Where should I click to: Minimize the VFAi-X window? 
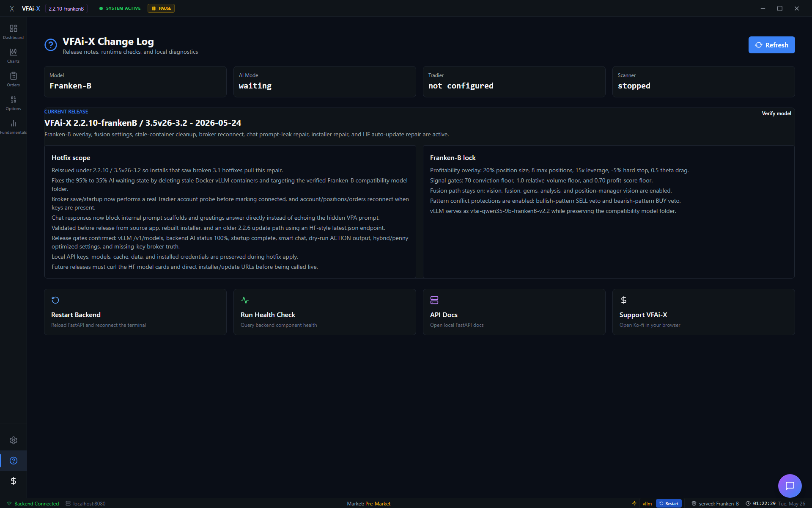click(x=763, y=8)
